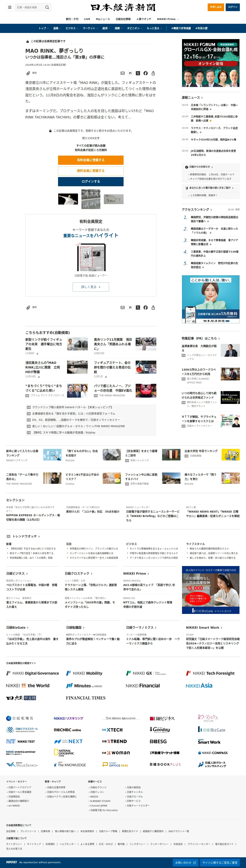Open the NIKKEI Asia logo link
This screenshot has width=246, height=868.
pos(199,685)
